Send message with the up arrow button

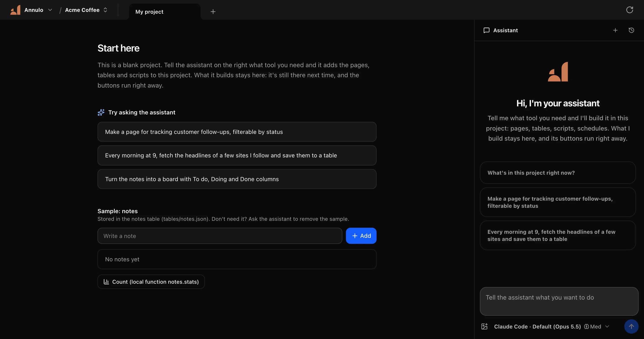click(631, 326)
